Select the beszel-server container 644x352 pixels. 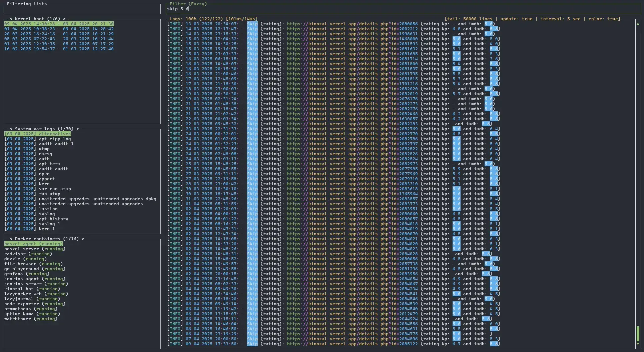(x=35, y=249)
